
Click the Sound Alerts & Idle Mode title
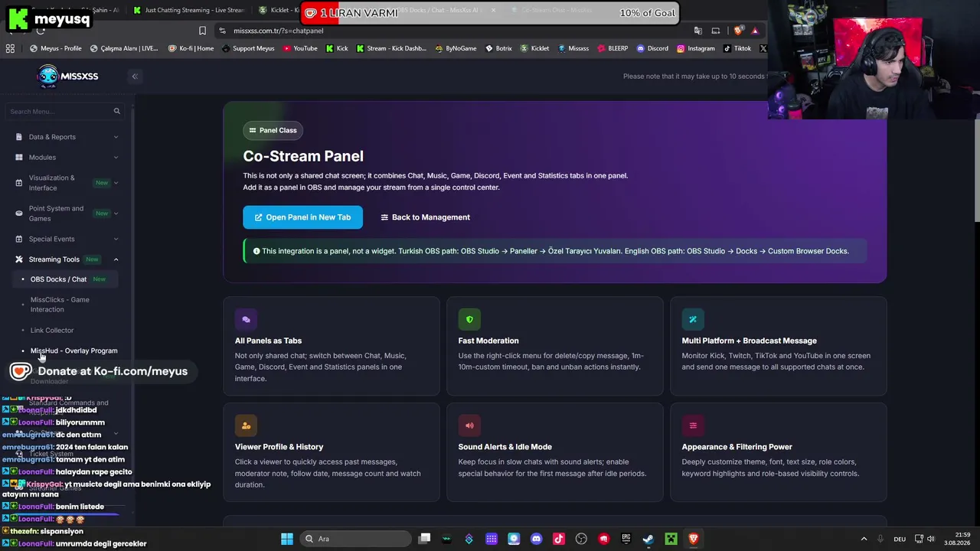point(505,447)
